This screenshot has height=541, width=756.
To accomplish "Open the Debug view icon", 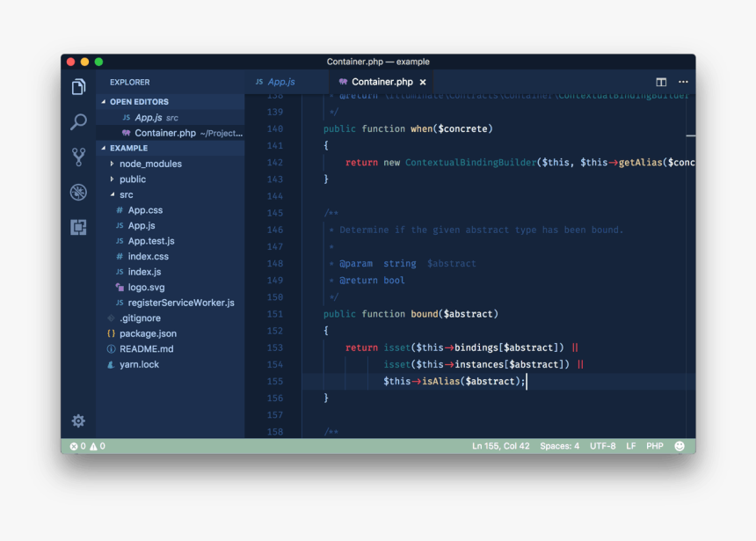I will pos(78,193).
